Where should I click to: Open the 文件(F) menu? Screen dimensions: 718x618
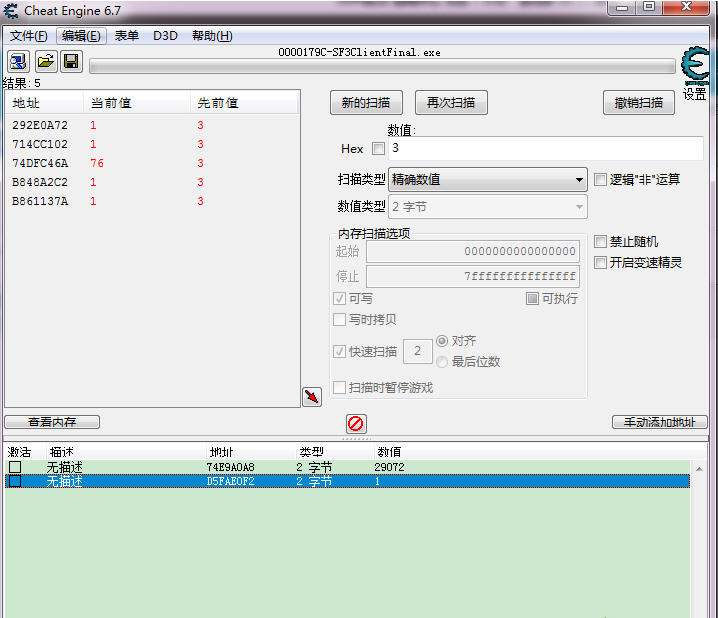coord(28,36)
